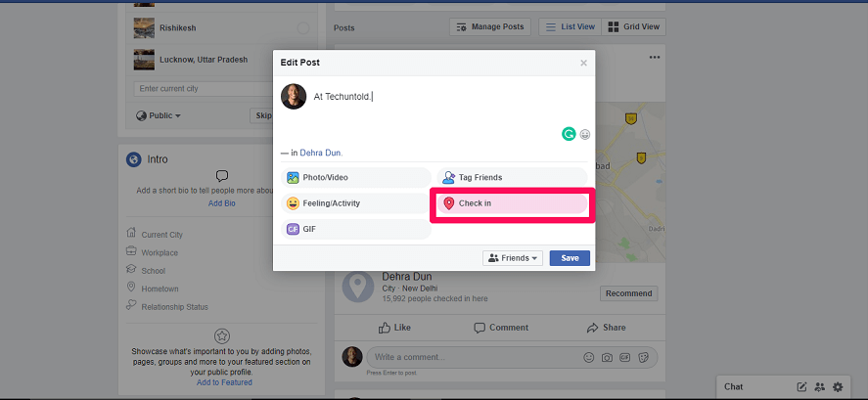Screen dimensions: 868x400
Task: Click the Lucknow, Uttar Pradesh text
Action: [x=204, y=60]
